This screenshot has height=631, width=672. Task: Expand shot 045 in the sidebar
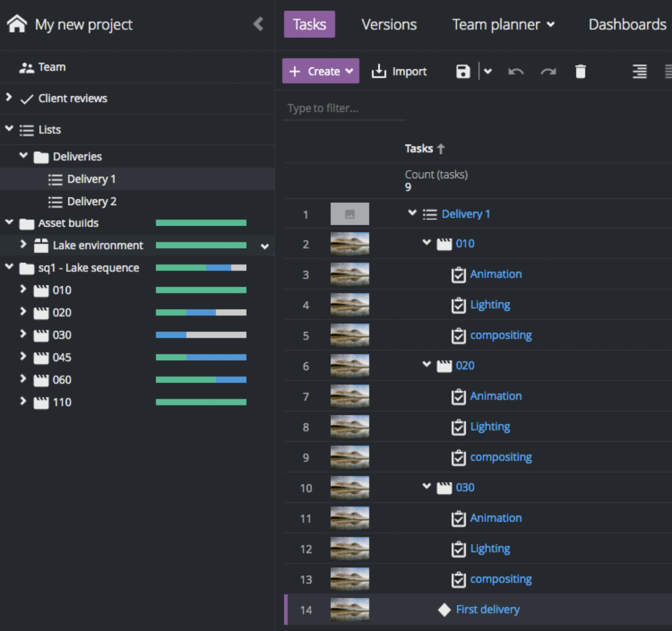pos(23,357)
